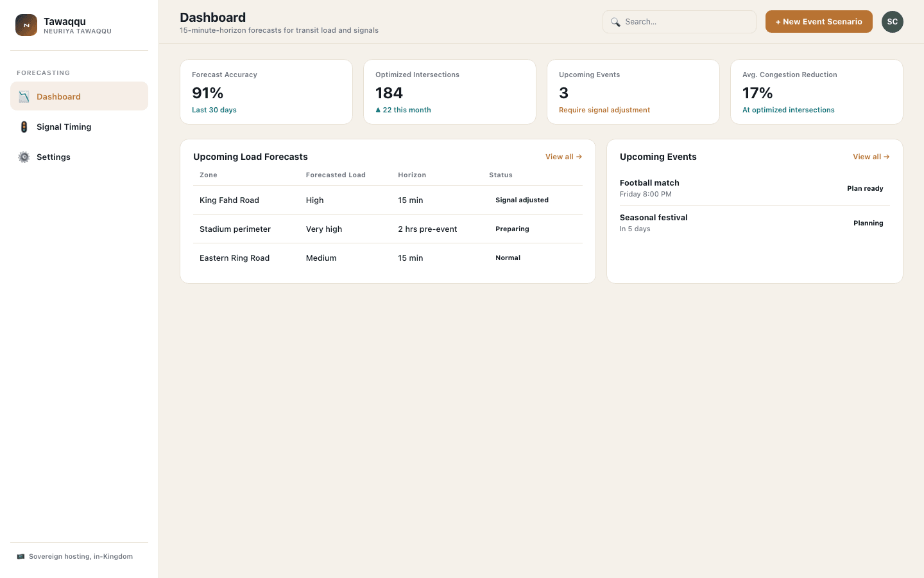Open Settings in the sidebar

point(79,157)
